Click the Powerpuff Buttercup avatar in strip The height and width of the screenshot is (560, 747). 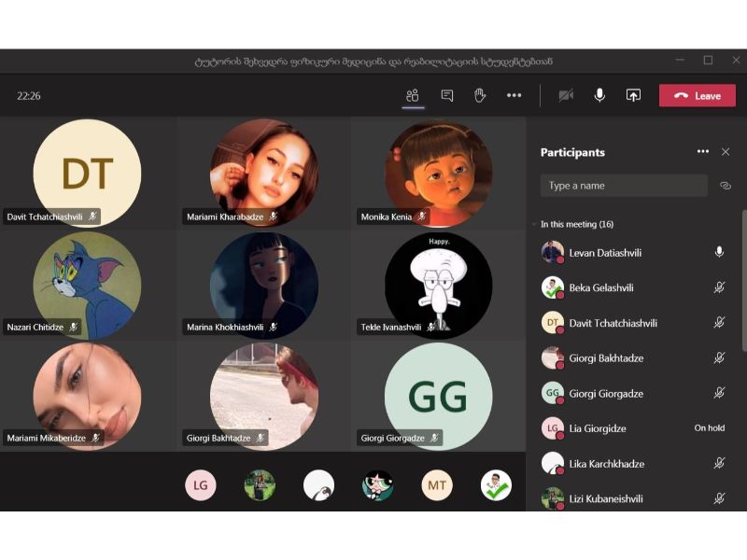click(x=378, y=485)
